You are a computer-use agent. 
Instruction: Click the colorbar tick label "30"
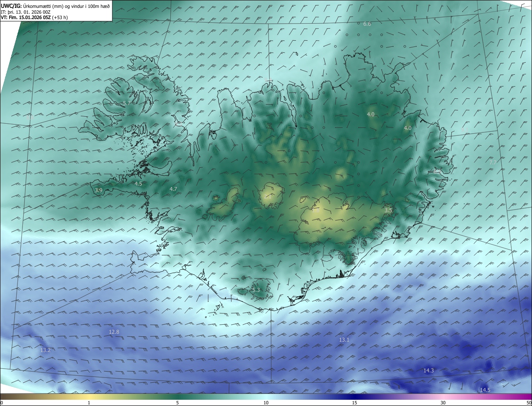(443, 403)
